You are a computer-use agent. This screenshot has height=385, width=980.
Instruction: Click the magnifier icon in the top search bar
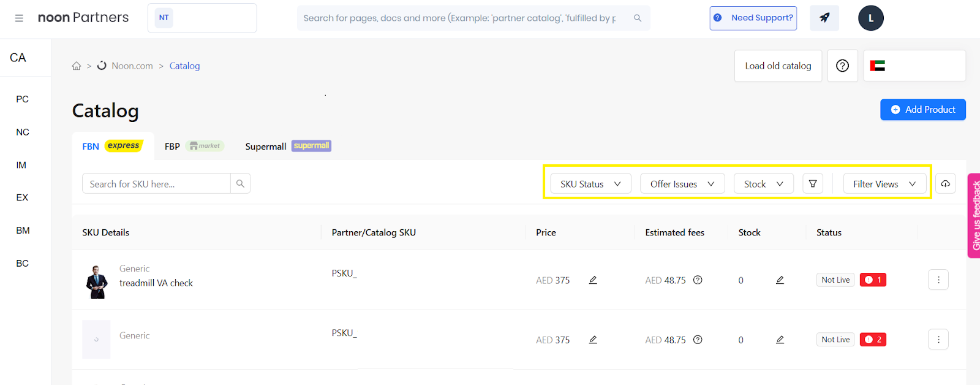click(x=638, y=18)
